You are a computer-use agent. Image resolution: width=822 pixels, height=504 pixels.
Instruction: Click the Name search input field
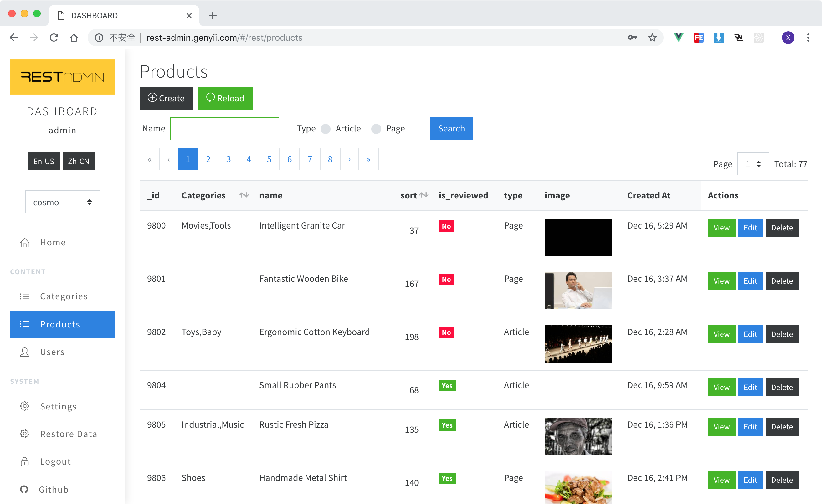pyautogui.click(x=224, y=129)
